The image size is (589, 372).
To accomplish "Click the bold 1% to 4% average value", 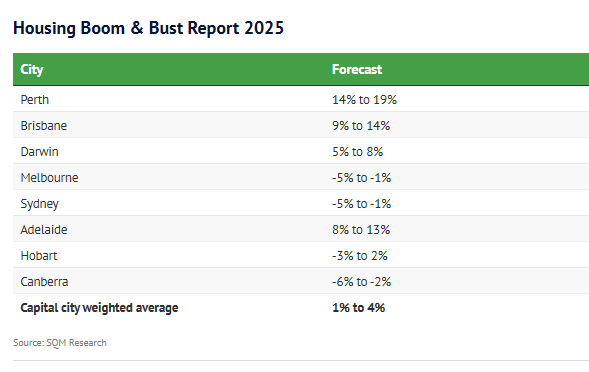I will click(358, 308).
